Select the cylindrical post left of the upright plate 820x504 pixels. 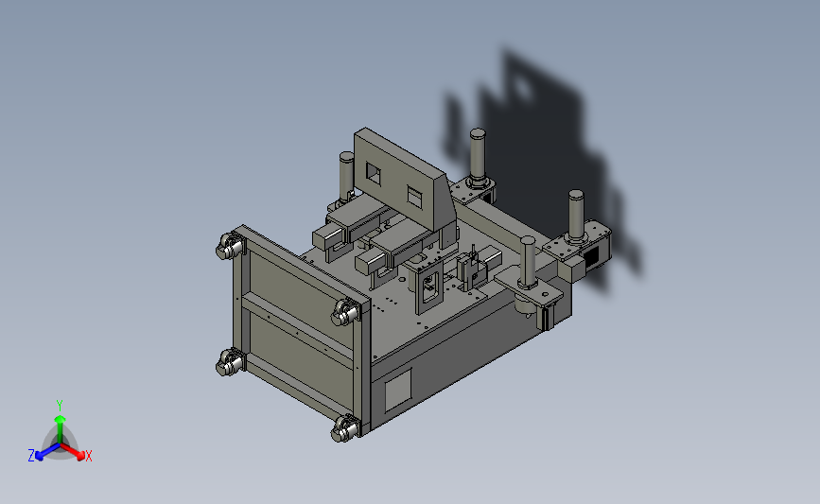pos(347,178)
